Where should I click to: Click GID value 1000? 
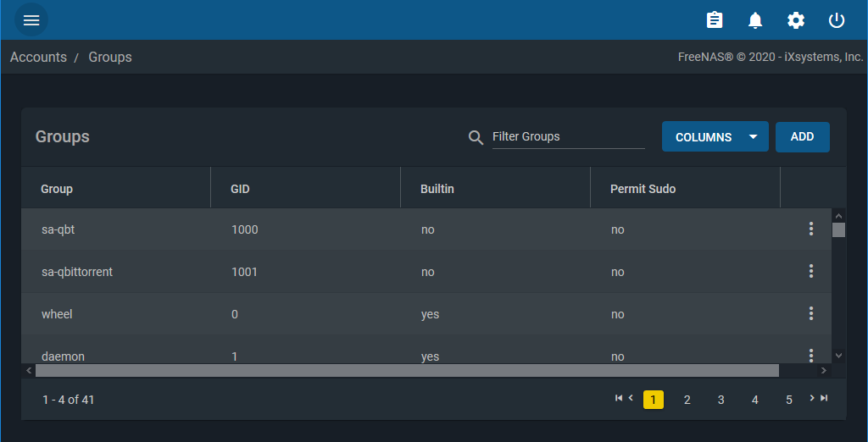[245, 229]
